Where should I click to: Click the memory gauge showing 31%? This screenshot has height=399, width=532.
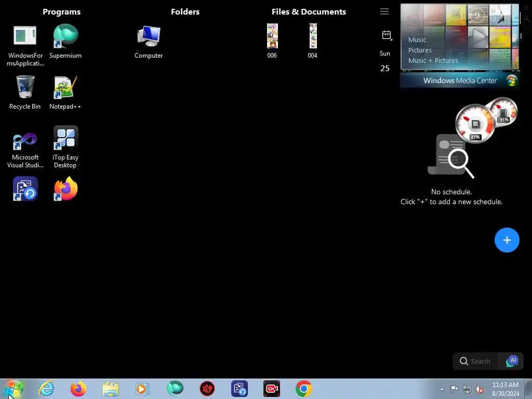click(503, 112)
